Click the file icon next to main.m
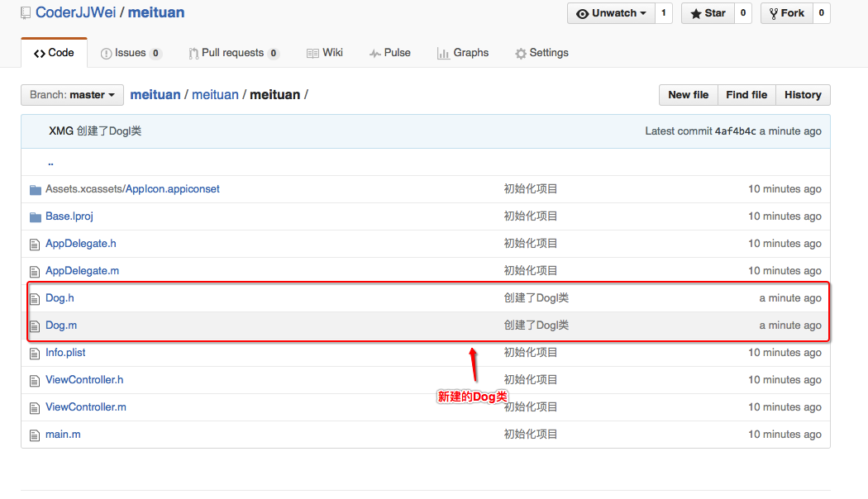868x499 pixels. 35,435
